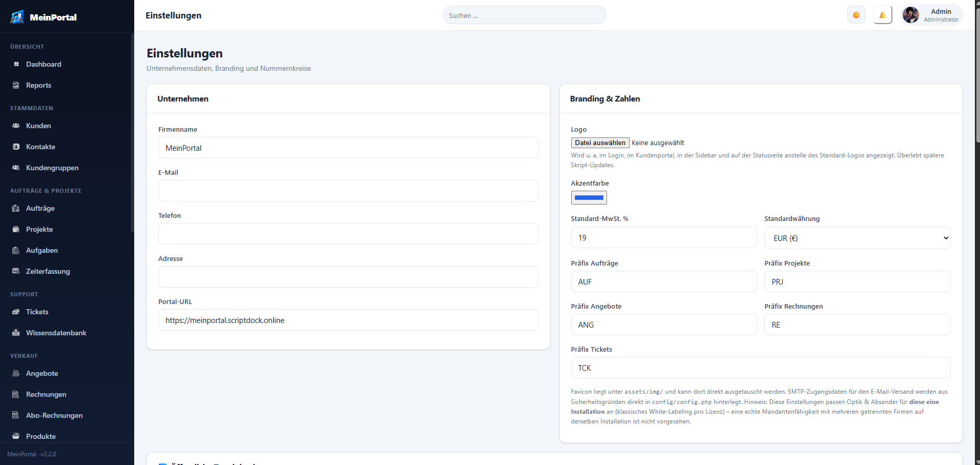This screenshot has width=980, height=465.
Task: Click the Firmenname input field
Action: 348,148
